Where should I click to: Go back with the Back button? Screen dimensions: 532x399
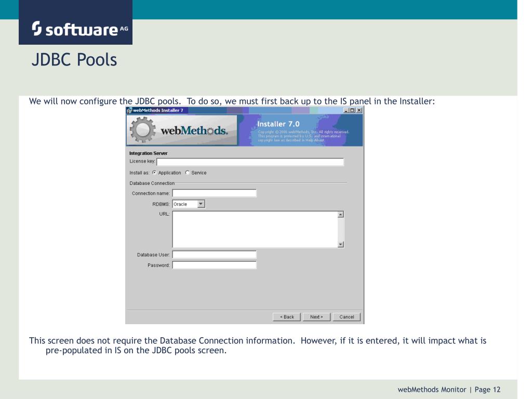[x=287, y=317]
